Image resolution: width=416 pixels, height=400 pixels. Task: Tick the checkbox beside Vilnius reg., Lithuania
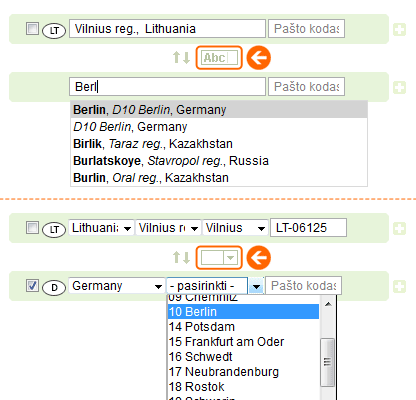(32, 29)
